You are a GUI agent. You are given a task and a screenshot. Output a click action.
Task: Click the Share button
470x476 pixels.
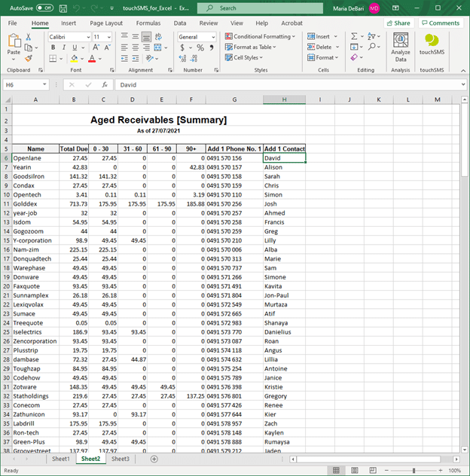(x=398, y=23)
